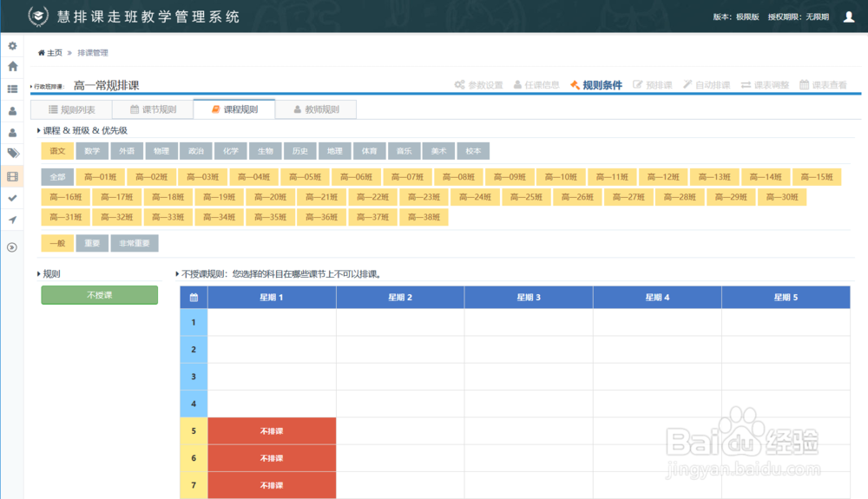Toggle the 政治 subject
This screenshot has width=868, height=499.
coord(196,151)
